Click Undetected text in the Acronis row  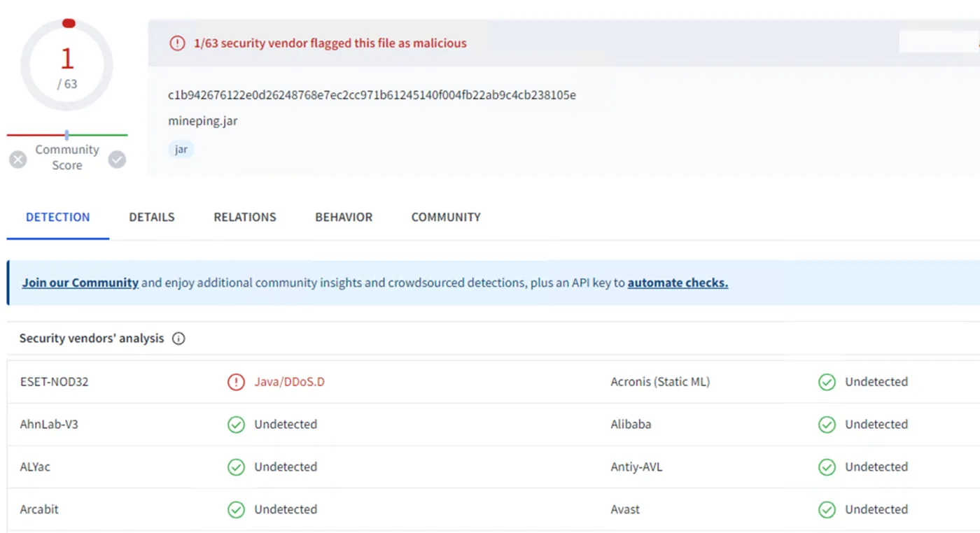tap(876, 382)
